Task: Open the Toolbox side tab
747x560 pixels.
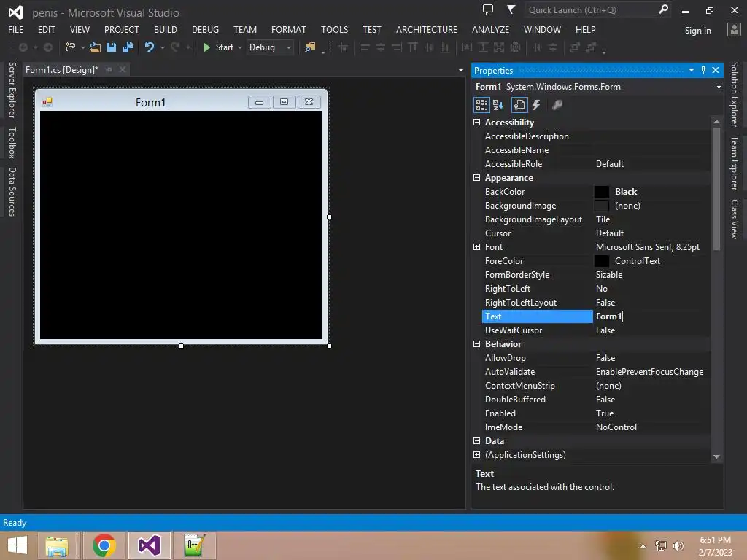Action: tap(12, 142)
